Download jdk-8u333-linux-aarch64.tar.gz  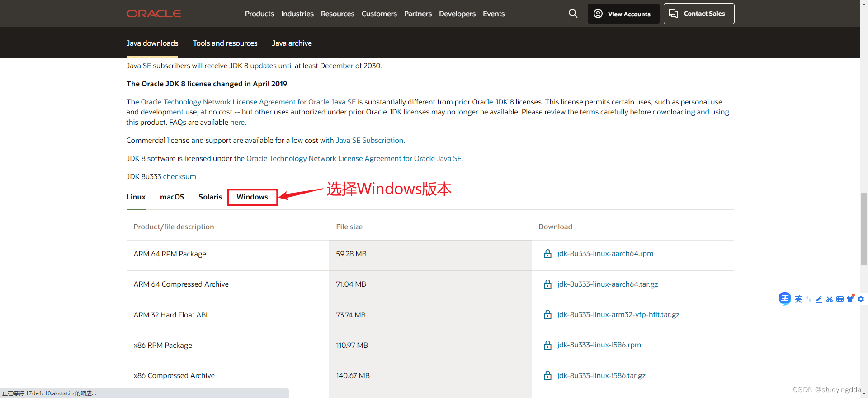pyautogui.click(x=607, y=284)
